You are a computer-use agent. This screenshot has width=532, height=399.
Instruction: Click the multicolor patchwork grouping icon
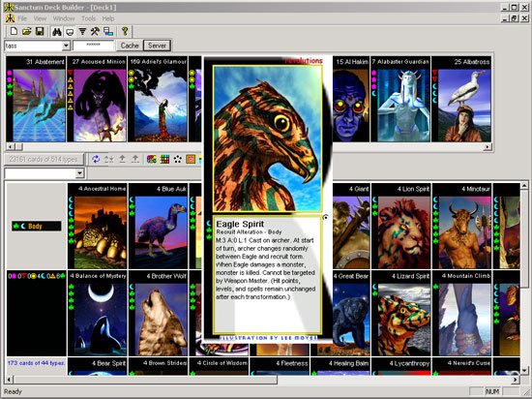click(x=151, y=159)
